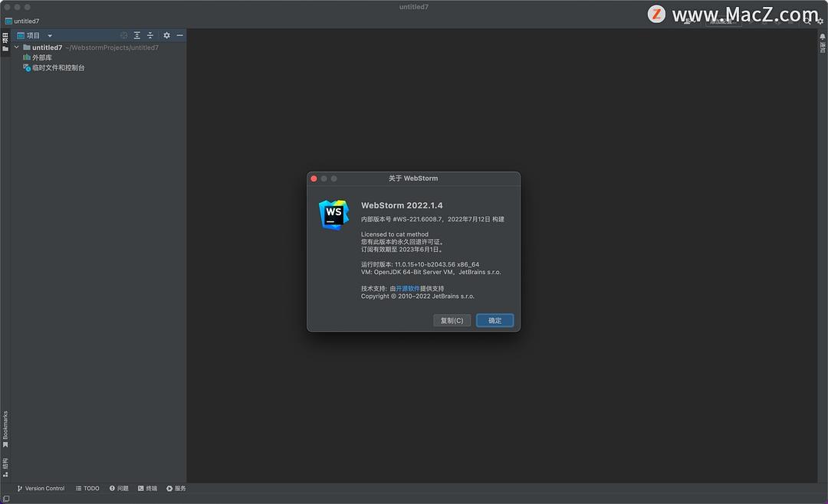Click the 运行时版本 11.0.15+10-b2043.56 line
This screenshot has width=828, height=504.
(x=420, y=264)
